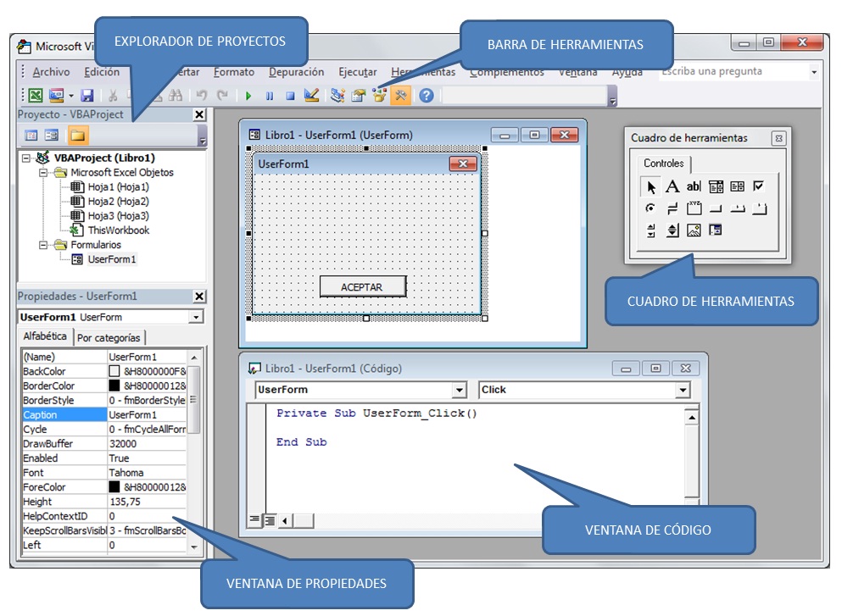Open the Archivo menu

(x=51, y=72)
